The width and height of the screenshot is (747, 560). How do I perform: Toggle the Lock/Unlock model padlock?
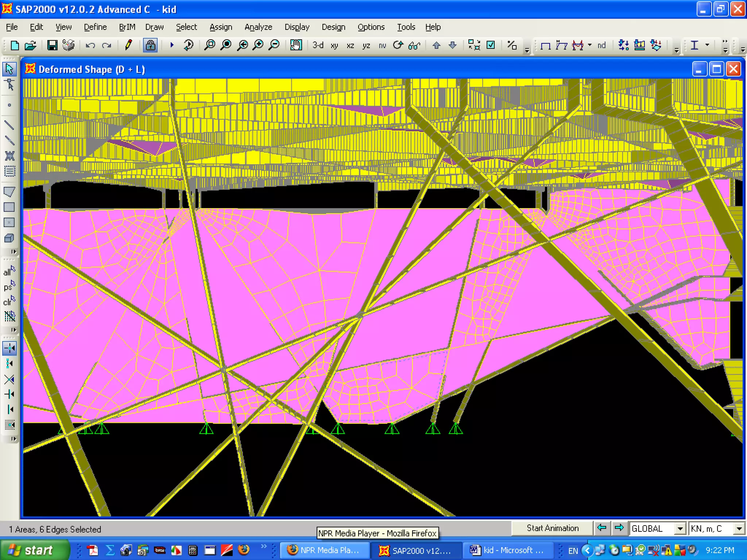[x=150, y=45]
